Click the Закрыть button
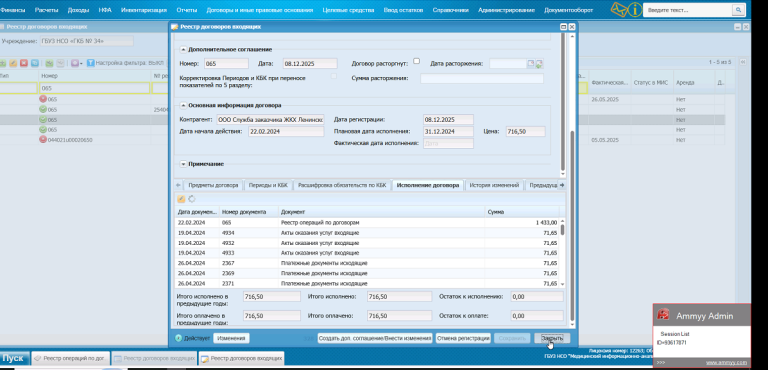The image size is (768, 370). 552,338
